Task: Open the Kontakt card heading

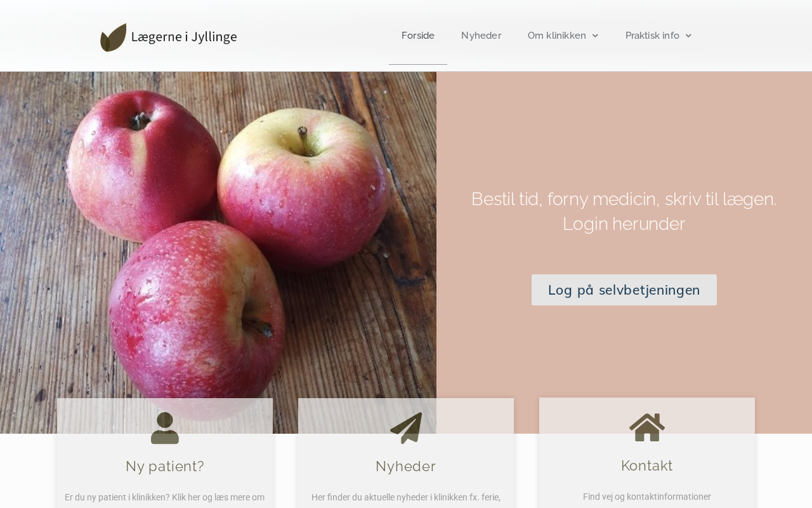Action: click(x=647, y=465)
